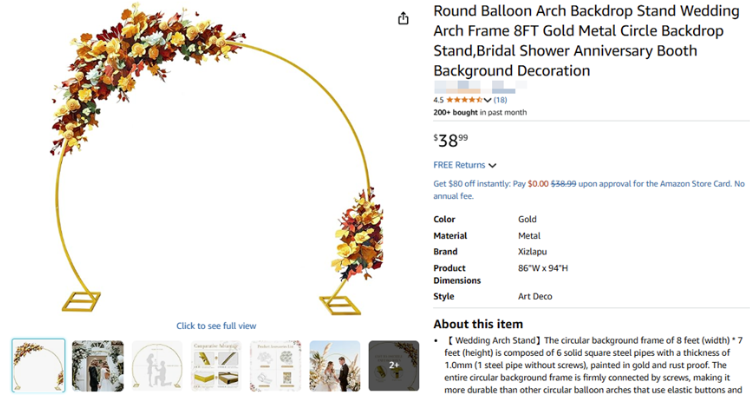This screenshot has width=750, height=399.
Task: Click the main product image of the gold arch
Action: (x=218, y=160)
